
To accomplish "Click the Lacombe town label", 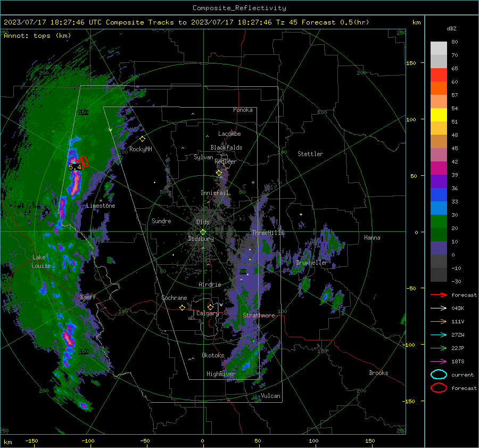I will pos(229,134).
